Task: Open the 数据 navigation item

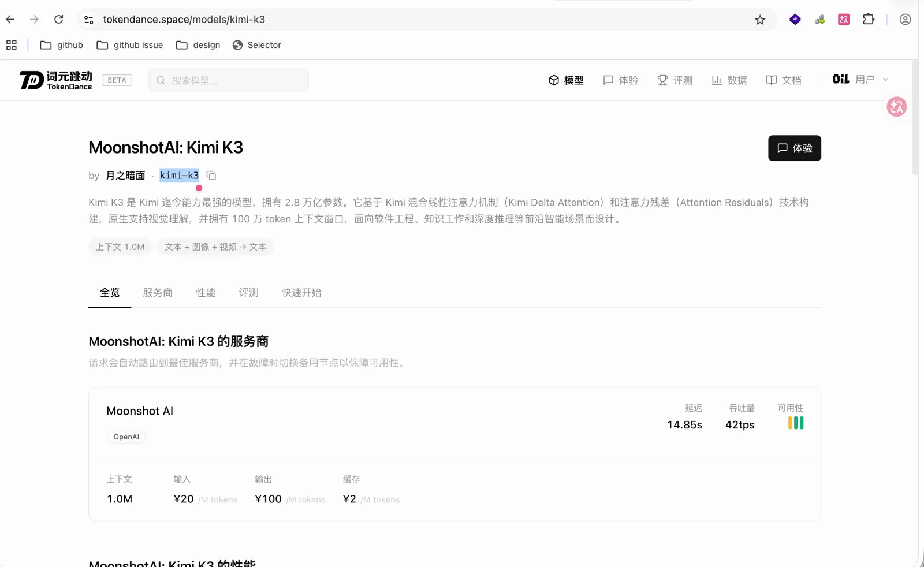Action: coord(729,80)
